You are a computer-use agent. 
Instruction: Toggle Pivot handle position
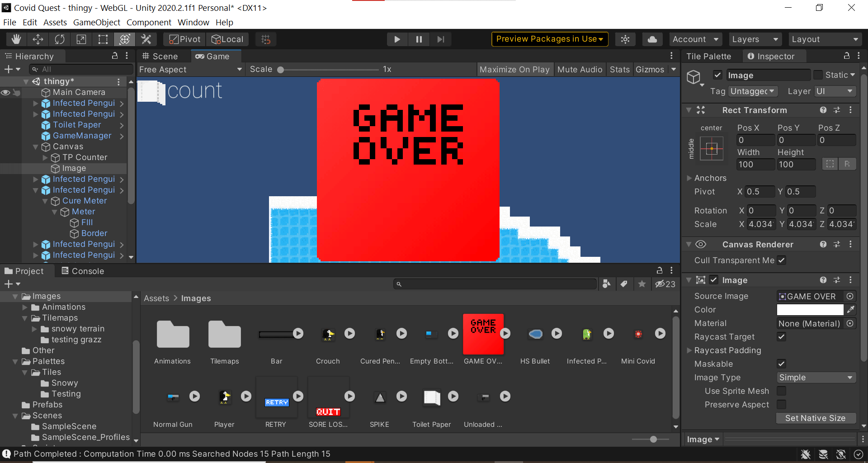184,39
